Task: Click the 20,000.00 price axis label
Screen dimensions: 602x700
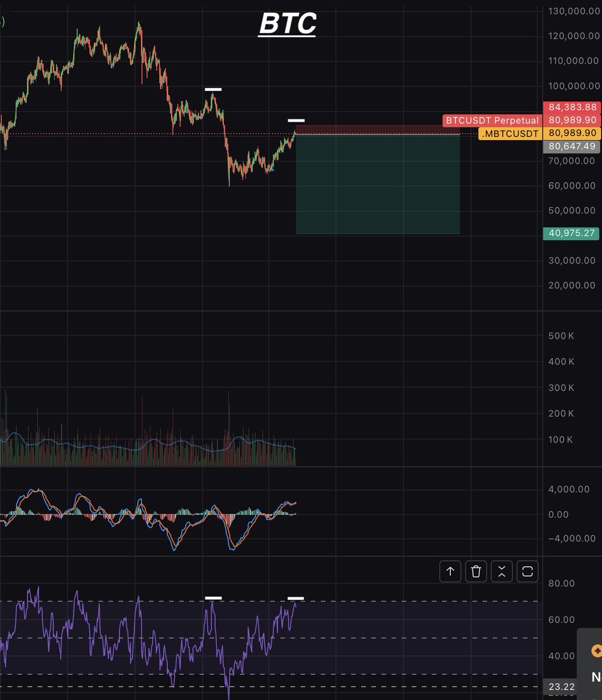Action: (572, 285)
